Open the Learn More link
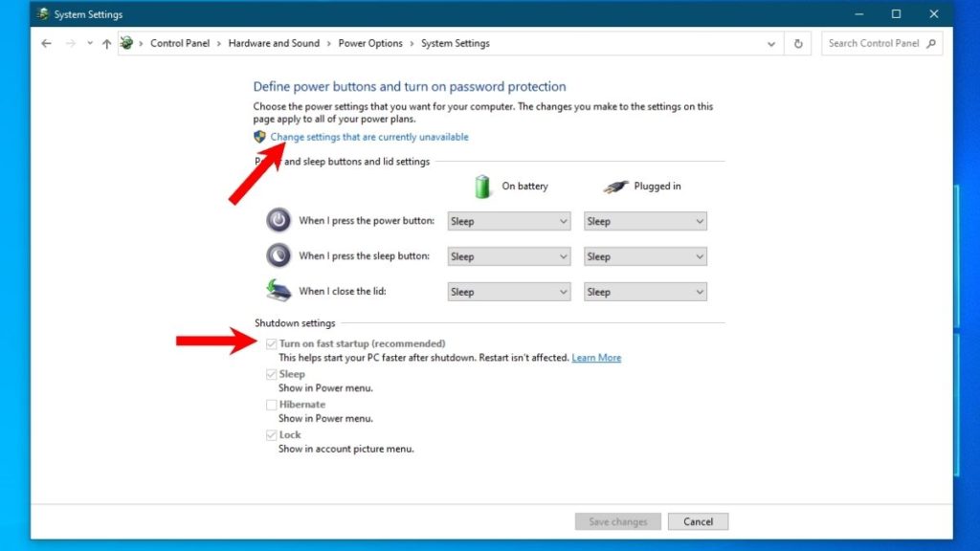 (x=596, y=357)
